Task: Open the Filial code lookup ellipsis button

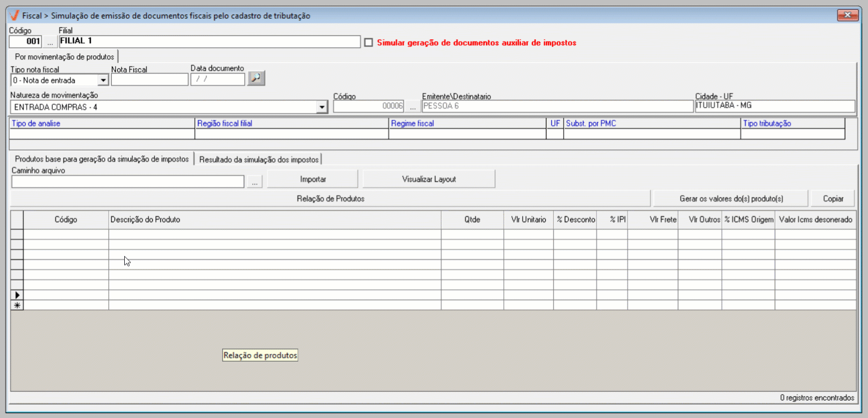Action: click(50, 42)
